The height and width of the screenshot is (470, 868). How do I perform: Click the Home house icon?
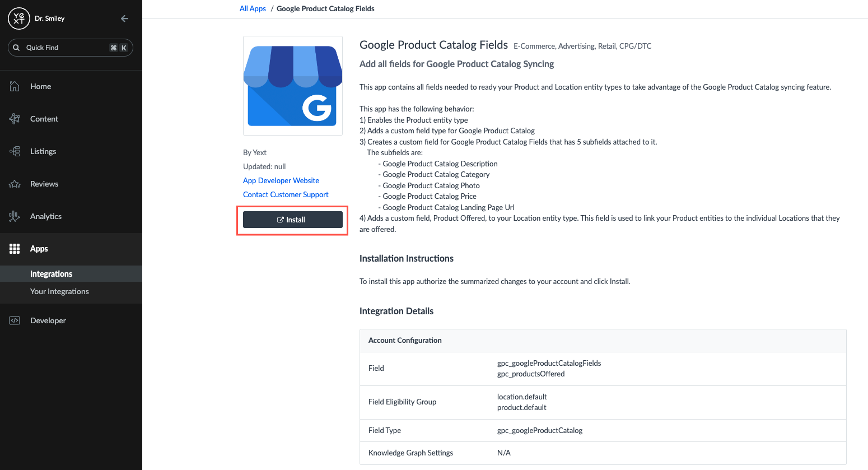(15, 86)
